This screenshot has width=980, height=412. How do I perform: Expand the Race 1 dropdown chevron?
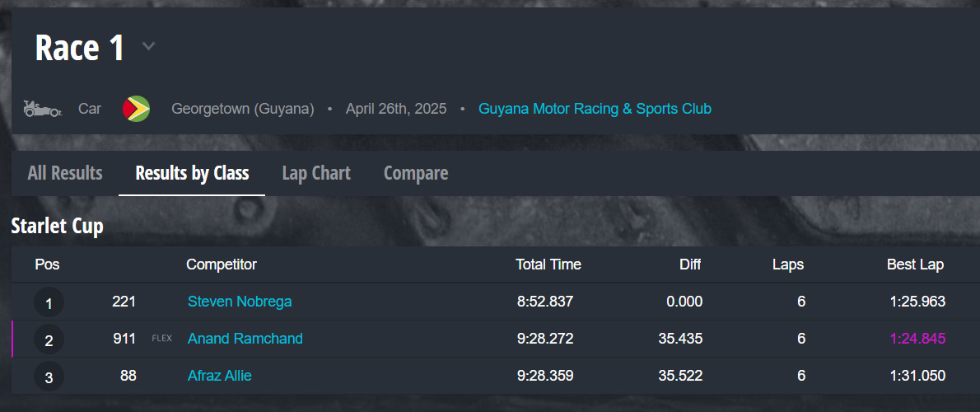[148, 47]
